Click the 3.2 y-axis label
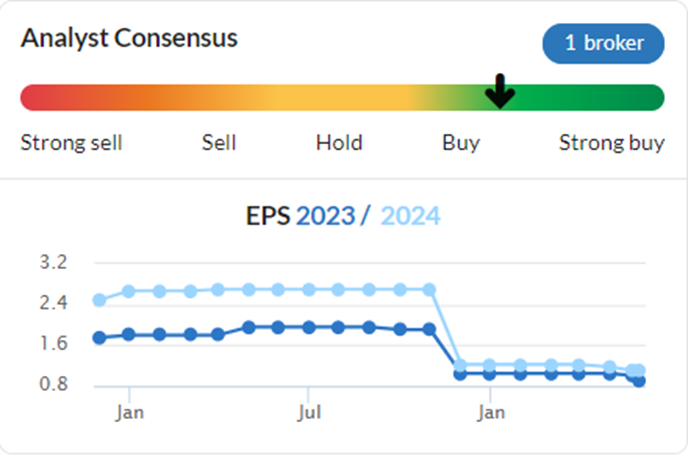Image resolution: width=688 pixels, height=456 pixels. [54, 262]
